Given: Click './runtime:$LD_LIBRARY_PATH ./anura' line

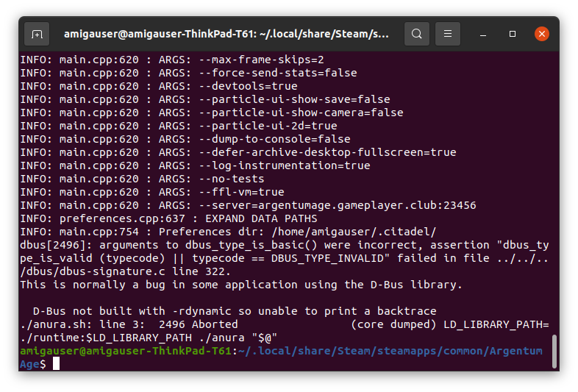Looking at the screenshot, I should click(149, 338).
